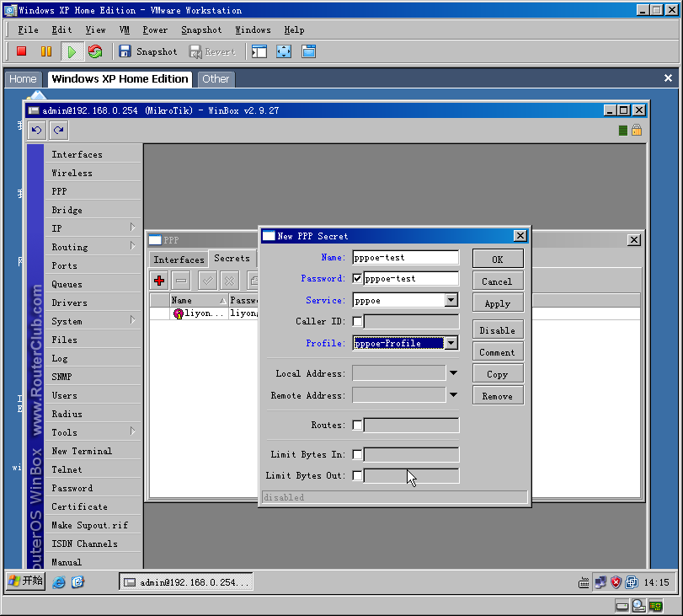Click WinBox undo arrow button
The height and width of the screenshot is (616, 683).
36,130
